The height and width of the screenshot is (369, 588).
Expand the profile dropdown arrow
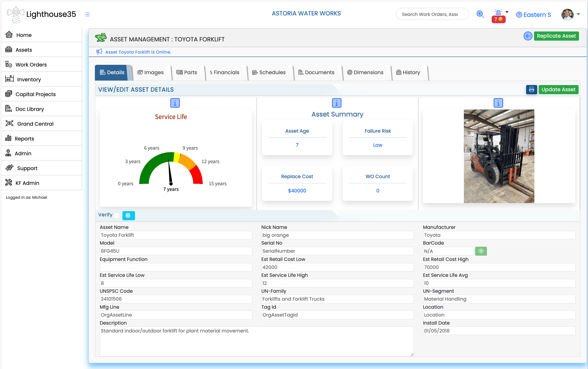[578, 14]
